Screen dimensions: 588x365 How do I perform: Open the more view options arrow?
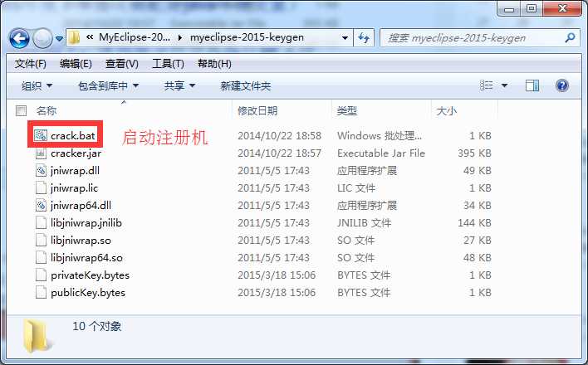click(504, 85)
